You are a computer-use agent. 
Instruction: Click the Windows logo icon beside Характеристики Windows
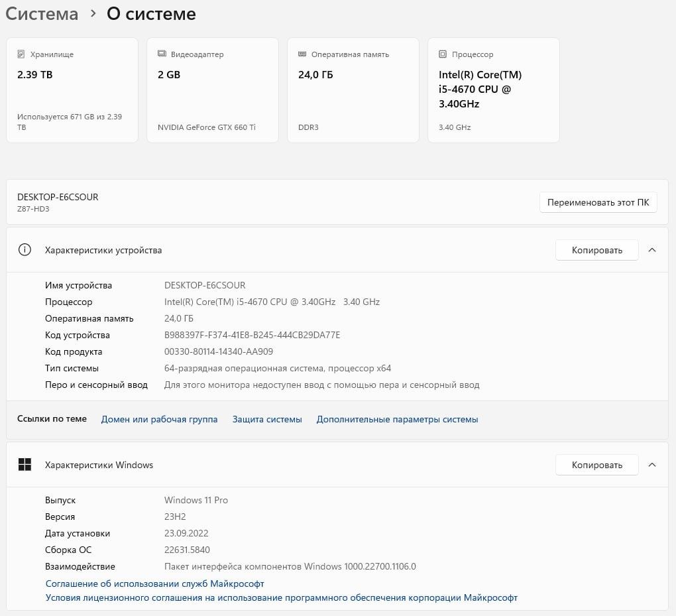(25, 465)
